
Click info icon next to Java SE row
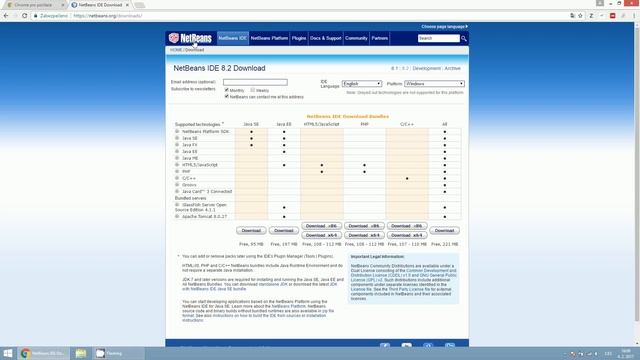[x=177, y=138]
